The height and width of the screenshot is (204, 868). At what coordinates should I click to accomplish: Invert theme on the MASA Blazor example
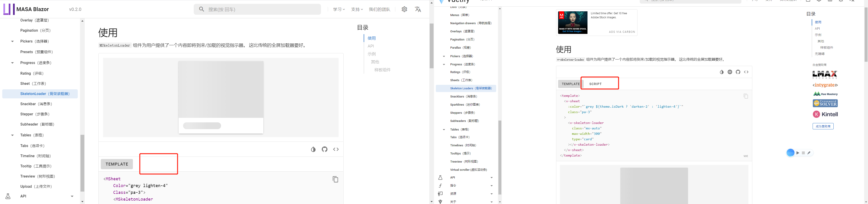[313, 149]
